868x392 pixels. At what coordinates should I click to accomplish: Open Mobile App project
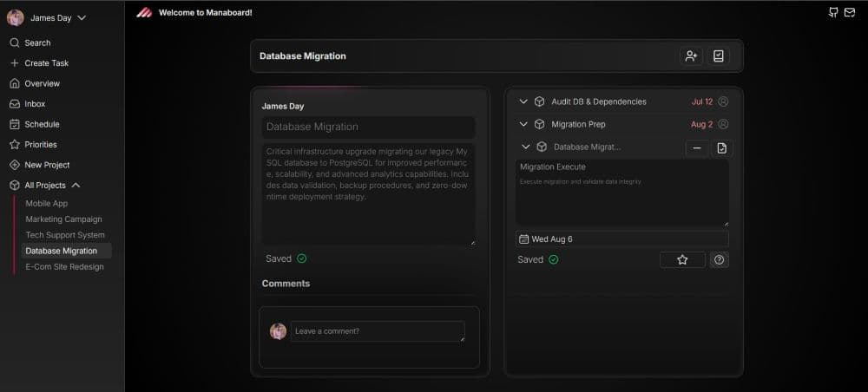tap(47, 204)
